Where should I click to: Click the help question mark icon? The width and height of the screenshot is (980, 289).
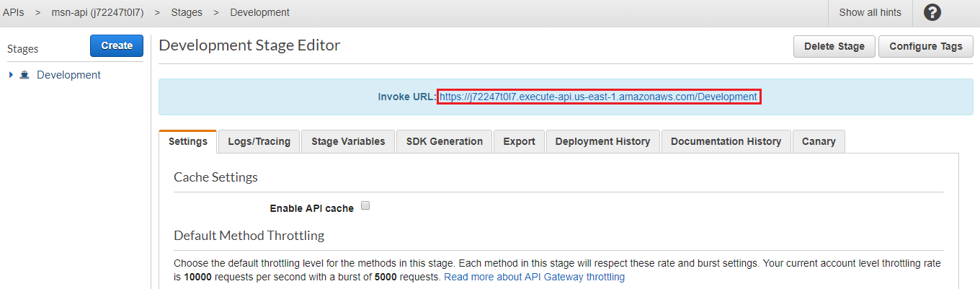click(x=932, y=12)
